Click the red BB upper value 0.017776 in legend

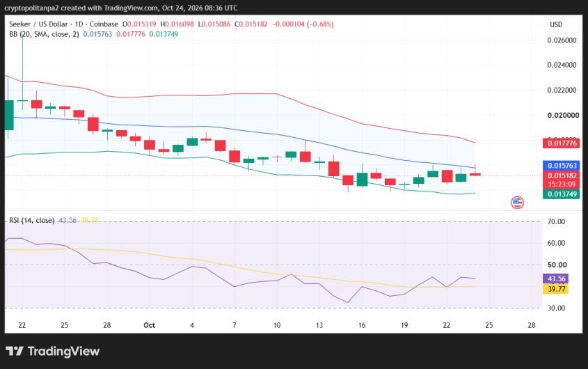[131, 34]
